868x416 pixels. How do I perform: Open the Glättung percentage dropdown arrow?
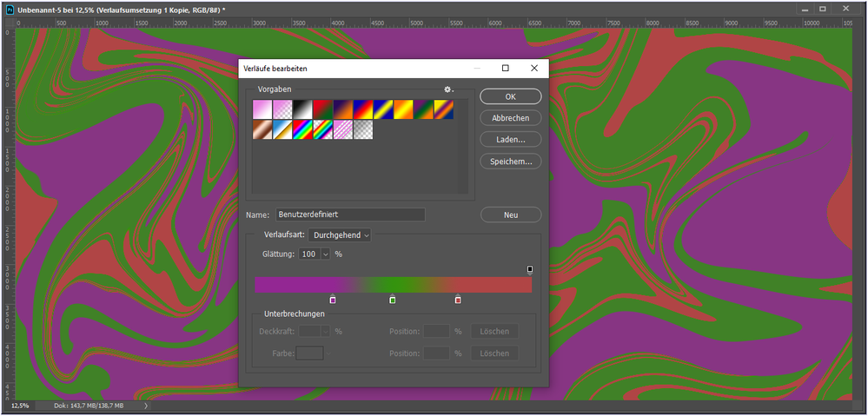326,254
